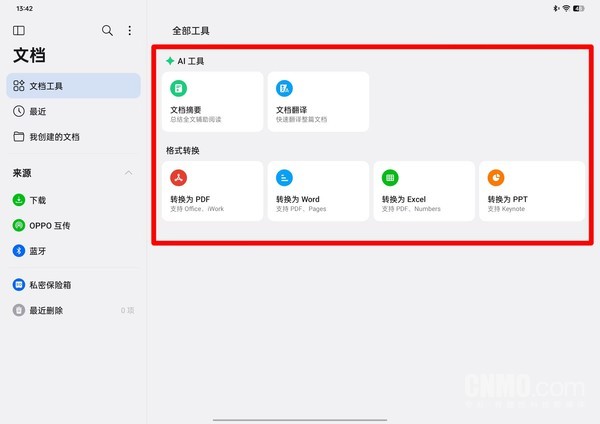This screenshot has width=600, height=424.
Task: Select 文档工具 in the sidebar
Action: 73,86
